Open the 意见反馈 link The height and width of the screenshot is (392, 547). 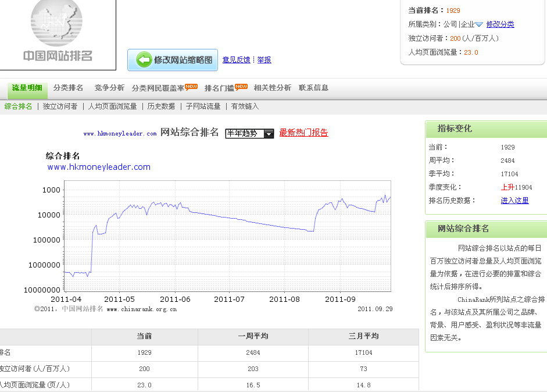[236, 59]
